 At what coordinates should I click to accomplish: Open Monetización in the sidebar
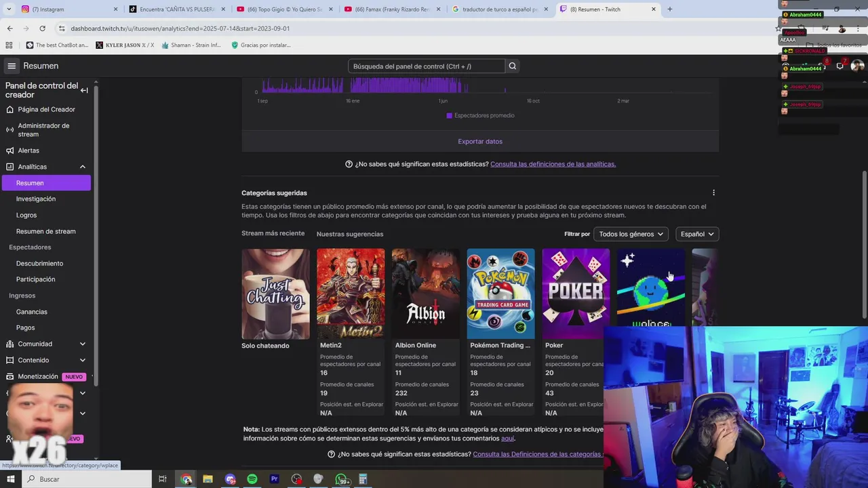click(x=38, y=376)
